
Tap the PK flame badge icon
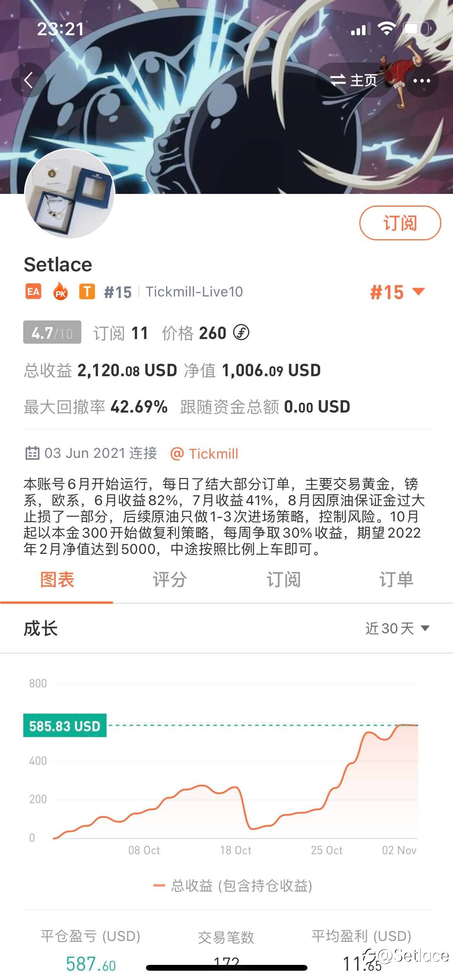click(x=60, y=291)
